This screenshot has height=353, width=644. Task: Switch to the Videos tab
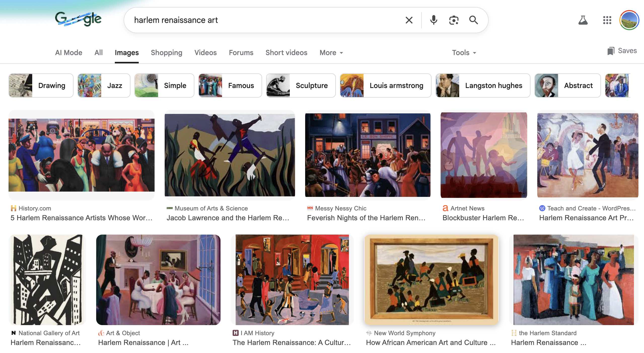(x=205, y=53)
